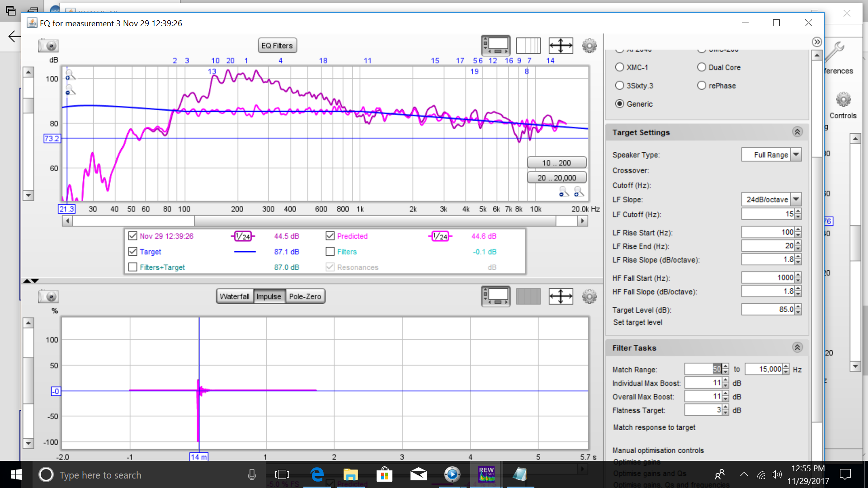Open volume control in system tray
Viewport: 868px width, 488px height.
click(777, 474)
